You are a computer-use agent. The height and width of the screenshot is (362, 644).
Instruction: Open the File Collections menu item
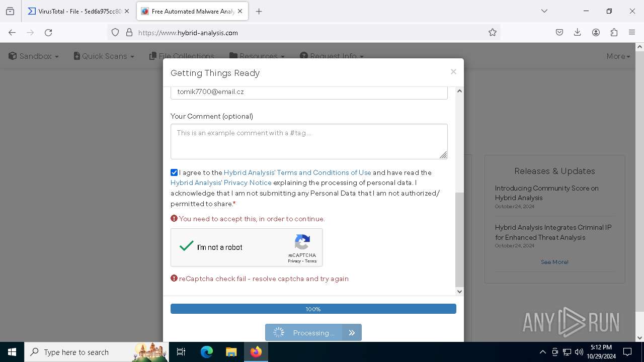point(182,56)
